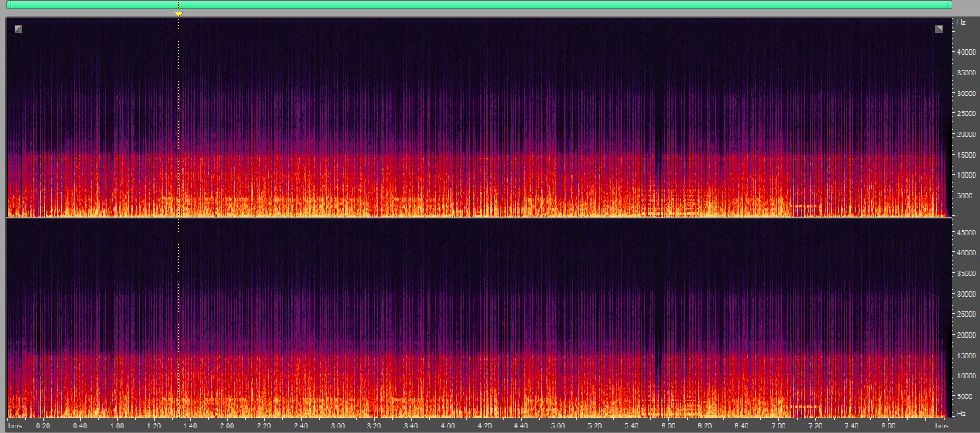This screenshot has height=433, width=980.
Task: Click the 3:00 mark on the time ruler
Action: (x=337, y=425)
